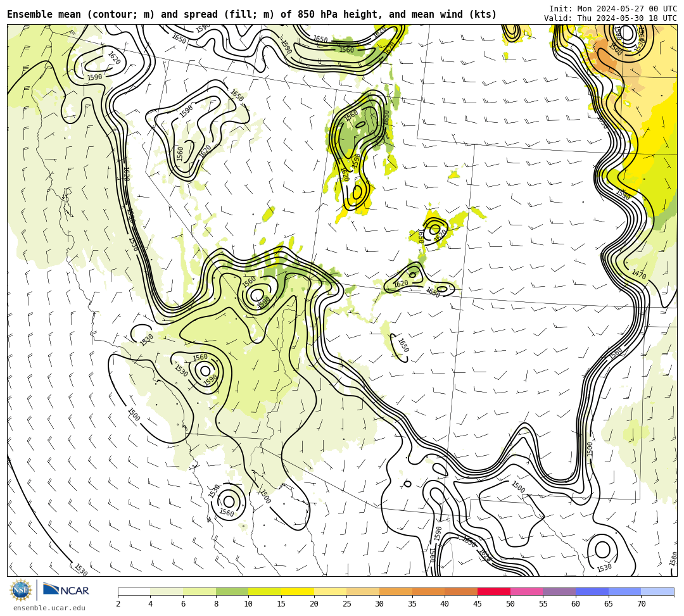Click the colorbar tick label 6
684x616 pixels.
183,604
